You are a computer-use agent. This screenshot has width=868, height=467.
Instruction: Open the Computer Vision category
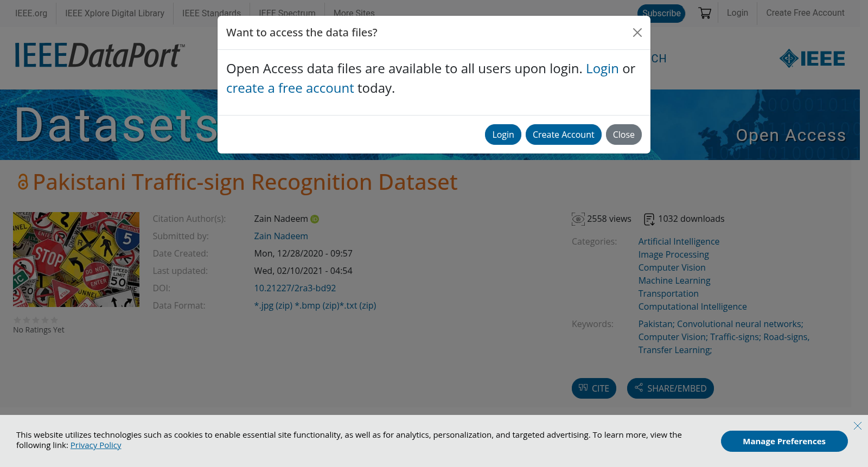click(672, 267)
